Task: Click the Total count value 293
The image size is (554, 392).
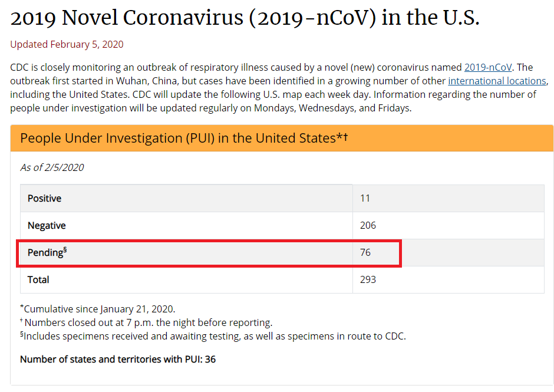Action: coord(368,279)
